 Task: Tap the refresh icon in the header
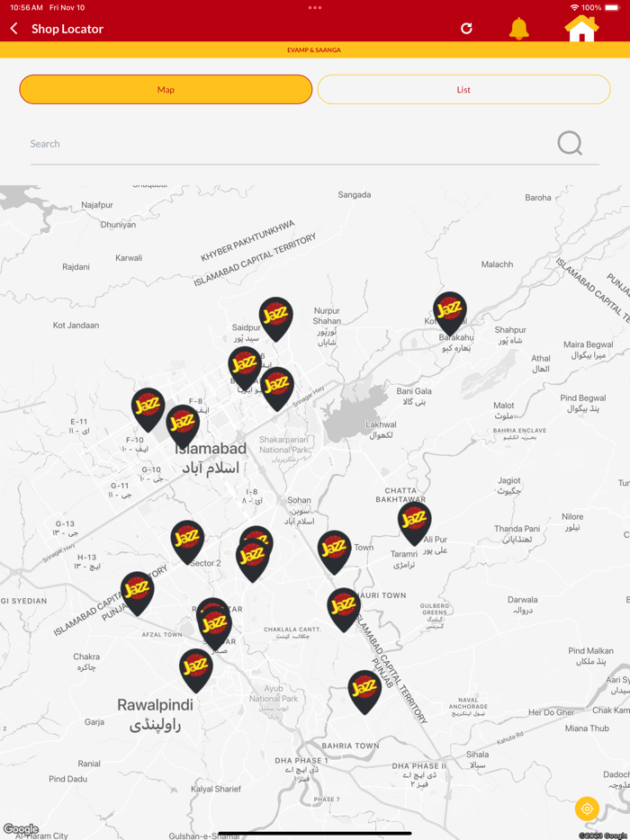point(466,29)
